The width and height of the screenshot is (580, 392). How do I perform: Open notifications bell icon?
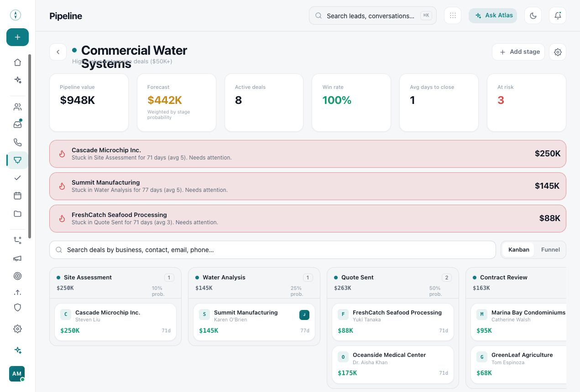coord(558,15)
